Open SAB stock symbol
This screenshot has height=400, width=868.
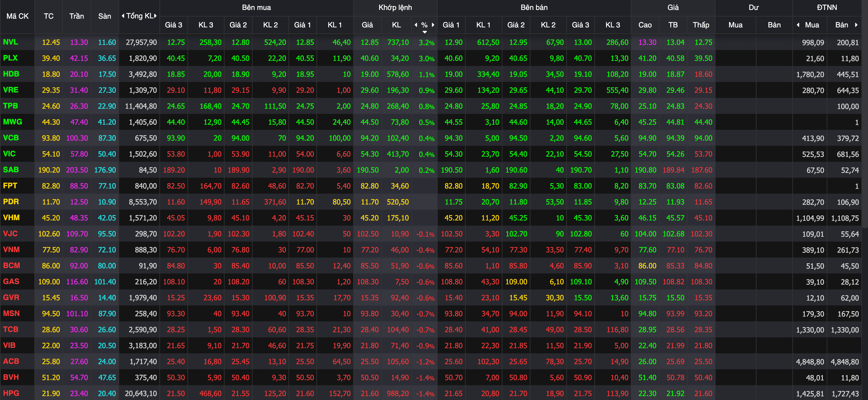11,170
